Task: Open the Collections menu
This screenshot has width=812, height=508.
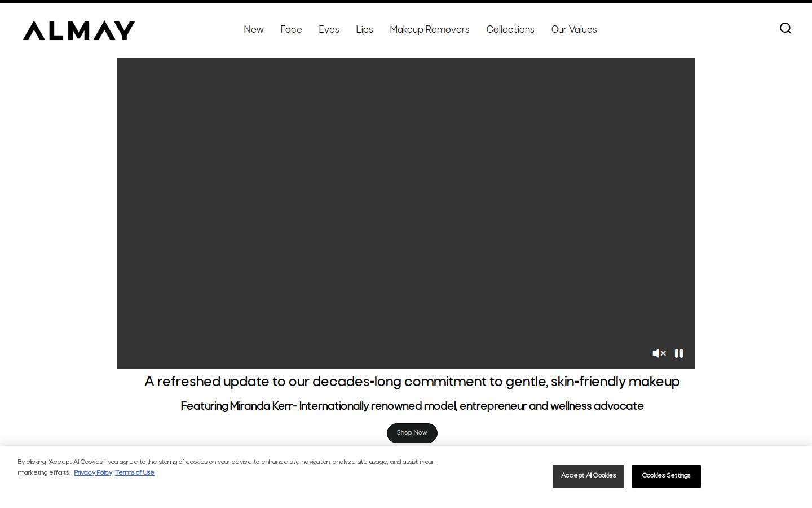Action: point(510,30)
